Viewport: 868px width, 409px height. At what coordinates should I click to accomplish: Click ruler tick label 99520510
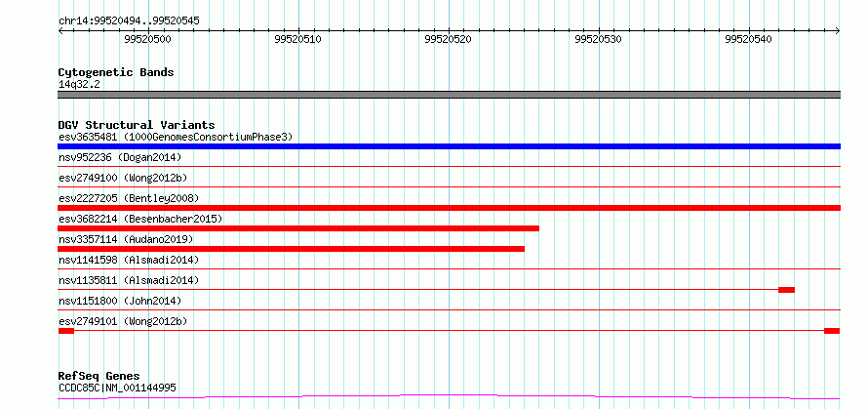[x=298, y=39]
